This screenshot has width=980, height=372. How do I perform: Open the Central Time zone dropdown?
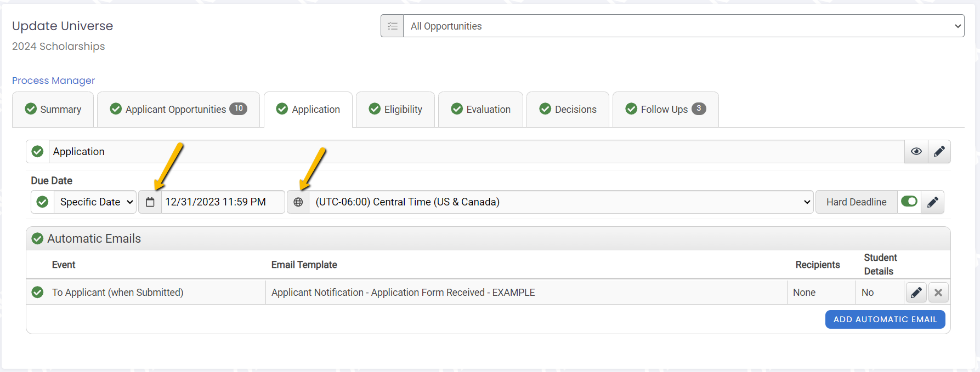click(561, 202)
